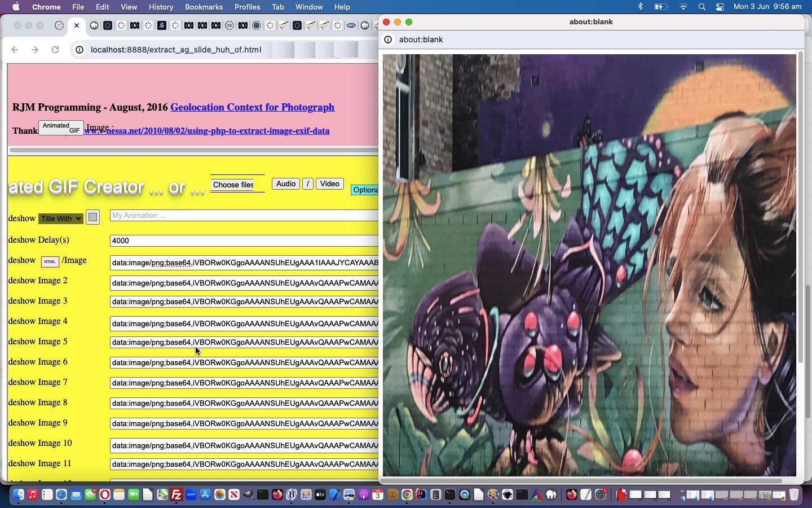The height and width of the screenshot is (508, 812).
Task: Open the History menu
Action: 161,7
